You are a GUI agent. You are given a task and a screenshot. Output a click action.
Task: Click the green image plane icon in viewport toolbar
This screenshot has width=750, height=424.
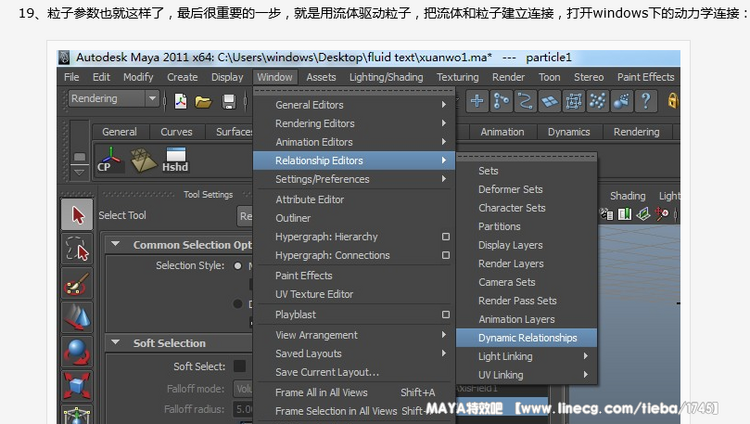tap(643, 214)
